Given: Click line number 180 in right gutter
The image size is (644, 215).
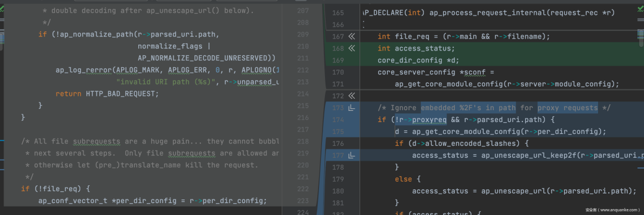Looking at the screenshot, I should pos(338,191).
